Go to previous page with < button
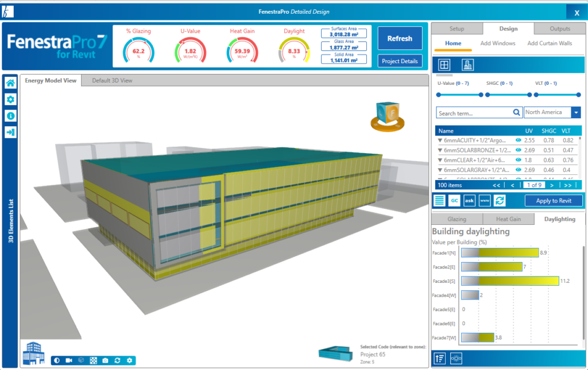 point(512,185)
